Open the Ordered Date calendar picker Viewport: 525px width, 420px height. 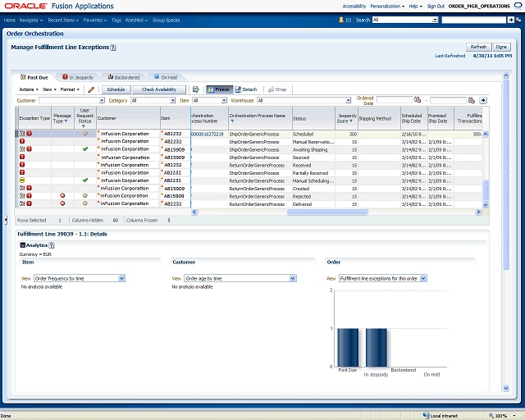point(418,100)
